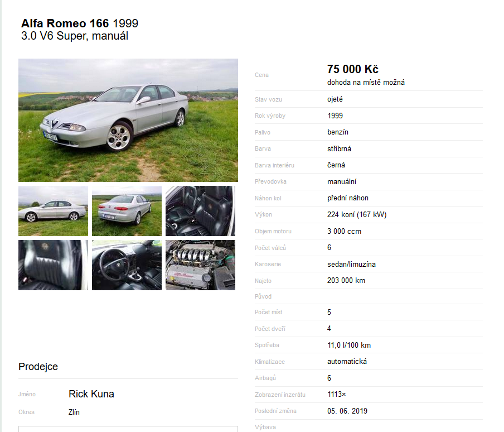Open the main silver Alfa Romeo photo
Screen dimensions: 504x432
click(x=128, y=120)
